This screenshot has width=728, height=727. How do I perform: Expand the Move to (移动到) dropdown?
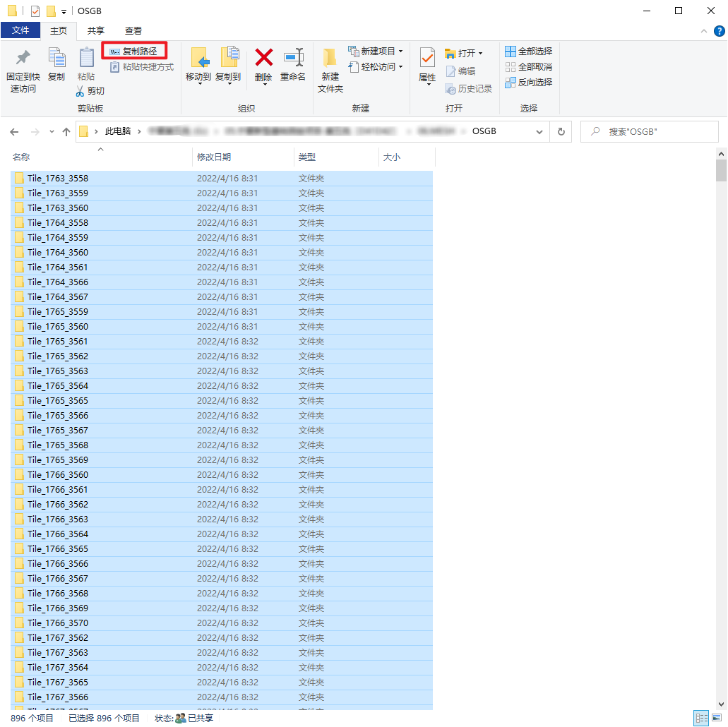[x=200, y=84]
